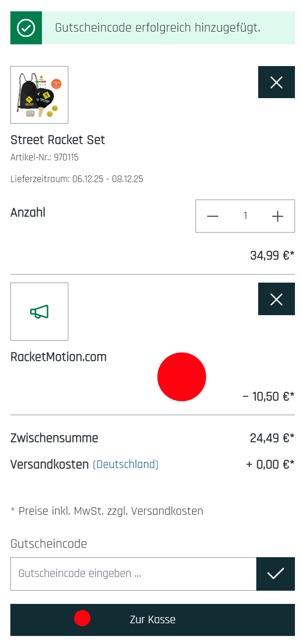Submit voucher code with checkmark button
The height and width of the screenshot is (644, 302).
pos(275,574)
